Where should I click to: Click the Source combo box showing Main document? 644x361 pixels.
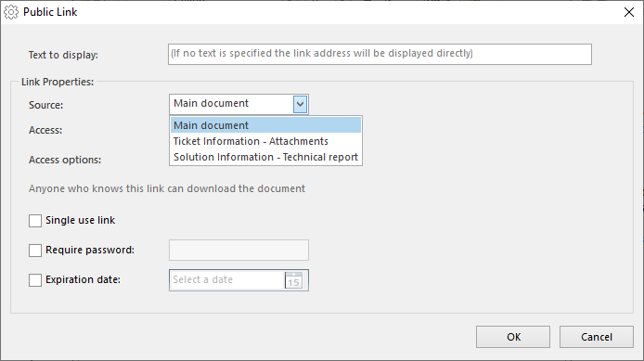tap(238, 104)
